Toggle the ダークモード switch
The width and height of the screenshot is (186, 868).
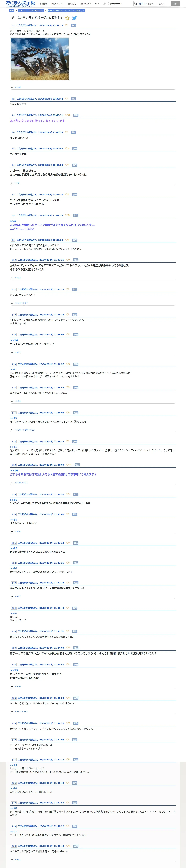pyautogui.click(x=106, y=4)
